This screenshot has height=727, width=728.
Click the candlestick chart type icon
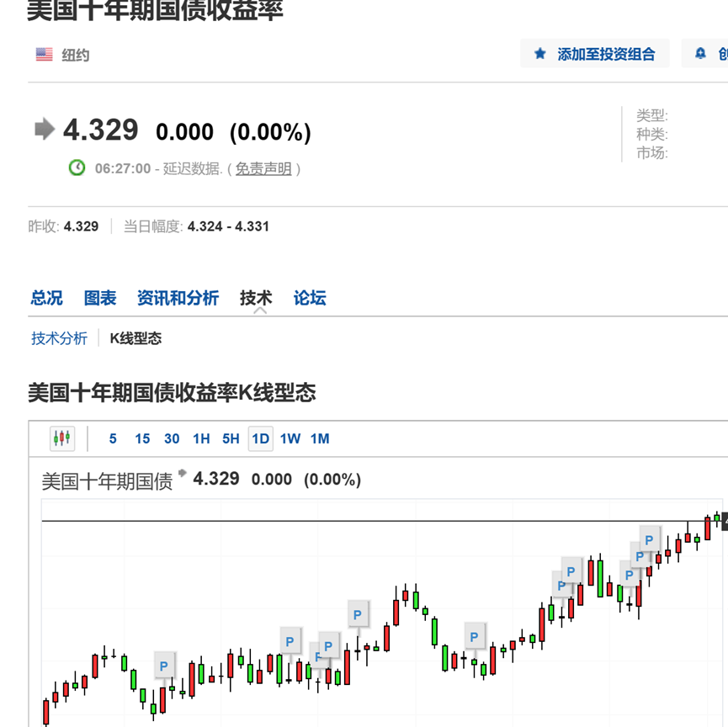62,438
